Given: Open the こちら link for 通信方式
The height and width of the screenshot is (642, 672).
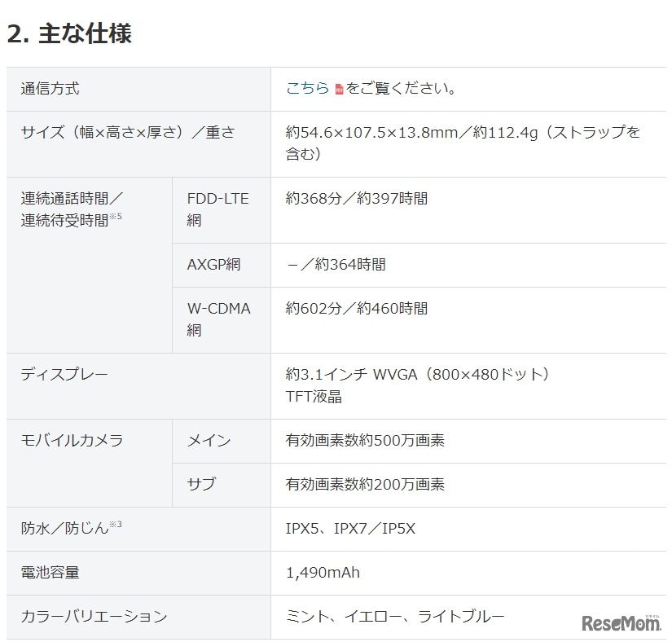Looking at the screenshot, I should (307, 89).
